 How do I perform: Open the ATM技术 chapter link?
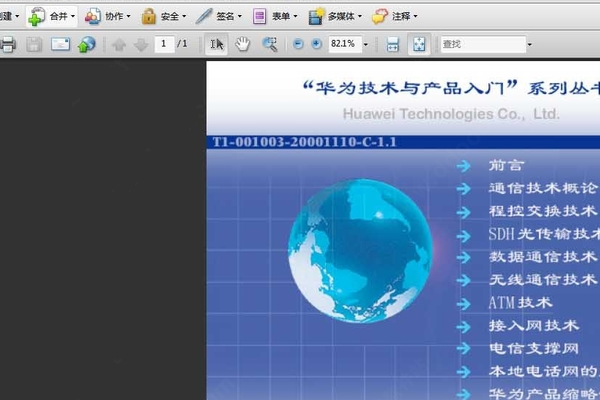pos(520,303)
